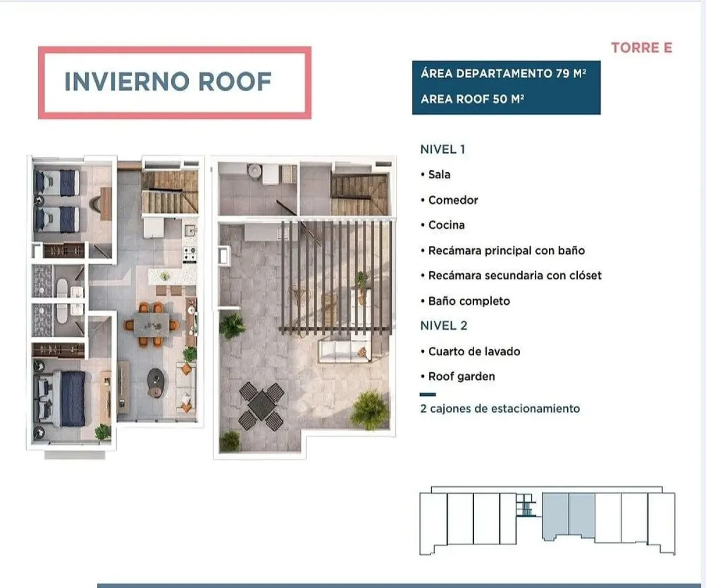Open the NIVEL 1 section heading

(444, 149)
